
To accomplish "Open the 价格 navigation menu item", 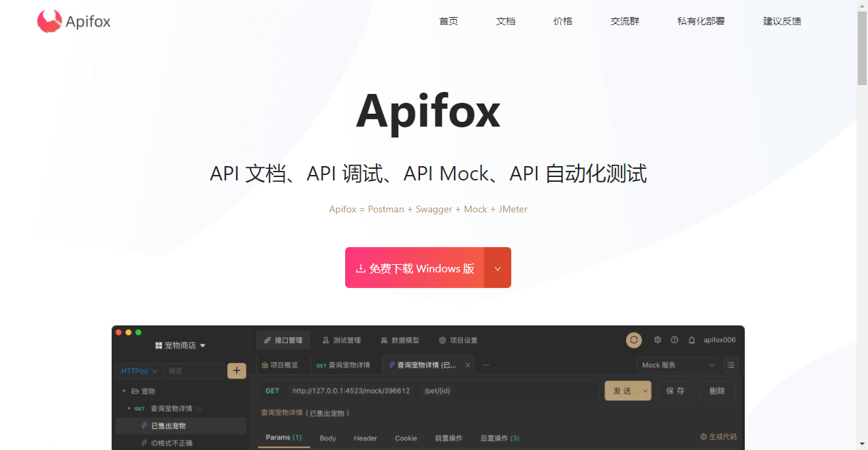I will pyautogui.click(x=563, y=21).
